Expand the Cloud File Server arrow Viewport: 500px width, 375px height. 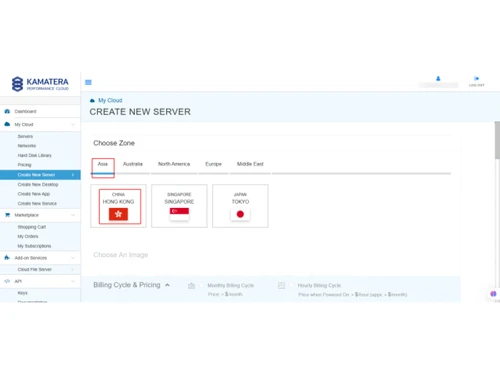(72, 269)
